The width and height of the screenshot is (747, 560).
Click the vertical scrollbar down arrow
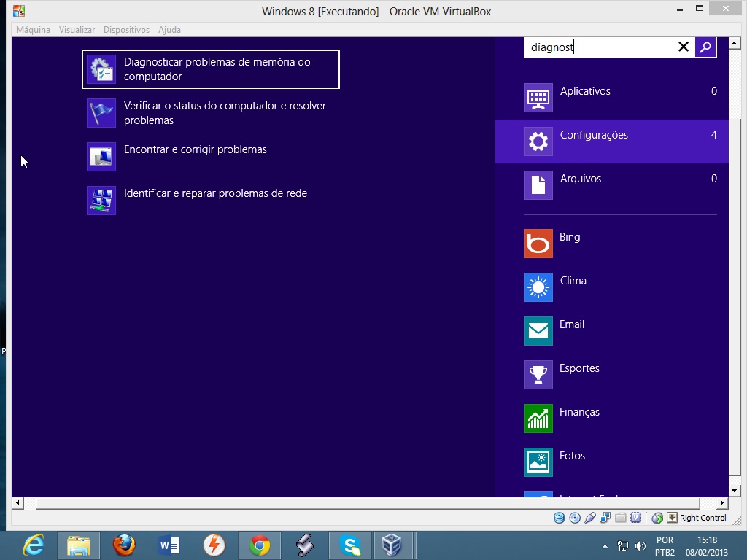tap(734, 491)
